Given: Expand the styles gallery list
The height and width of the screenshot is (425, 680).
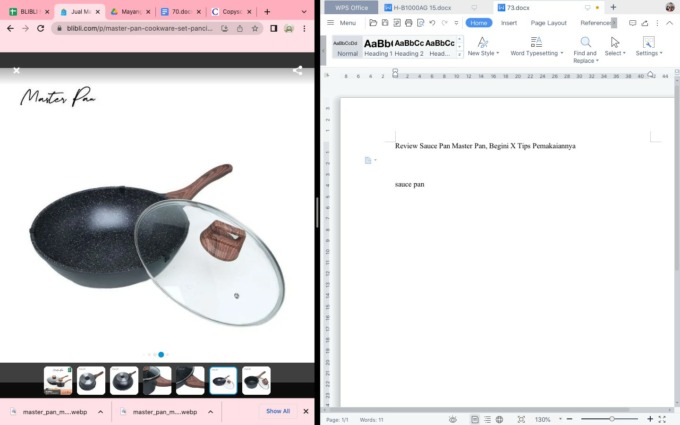Looking at the screenshot, I should pyautogui.click(x=460, y=55).
